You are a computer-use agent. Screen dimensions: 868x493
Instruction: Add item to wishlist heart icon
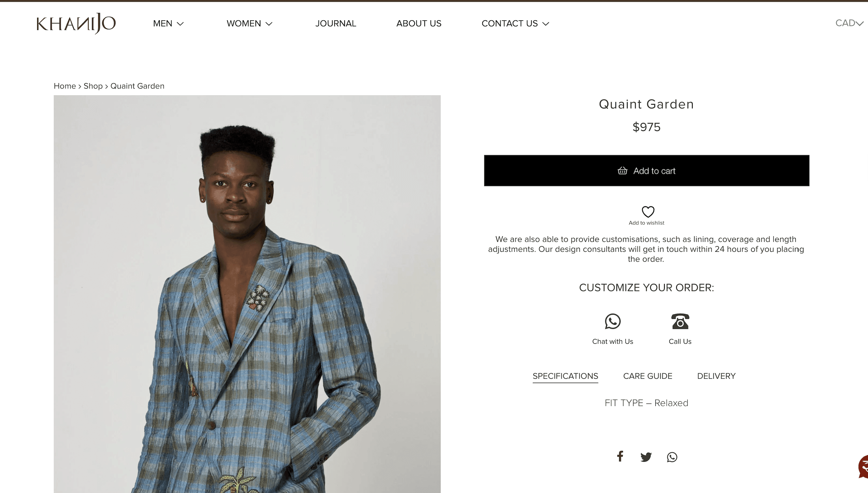coord(648,212)
